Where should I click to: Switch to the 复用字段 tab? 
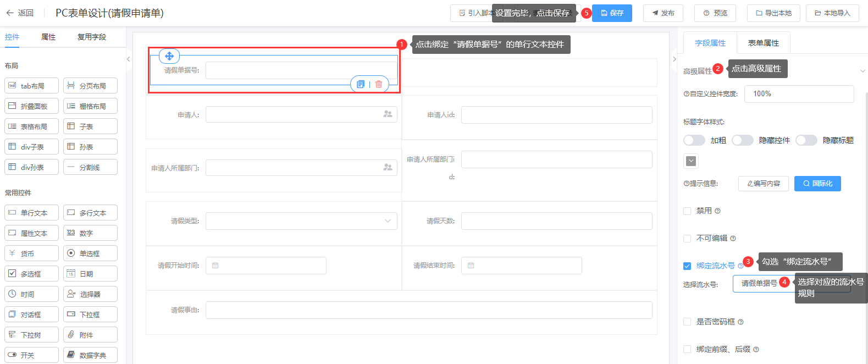point(92,37)
